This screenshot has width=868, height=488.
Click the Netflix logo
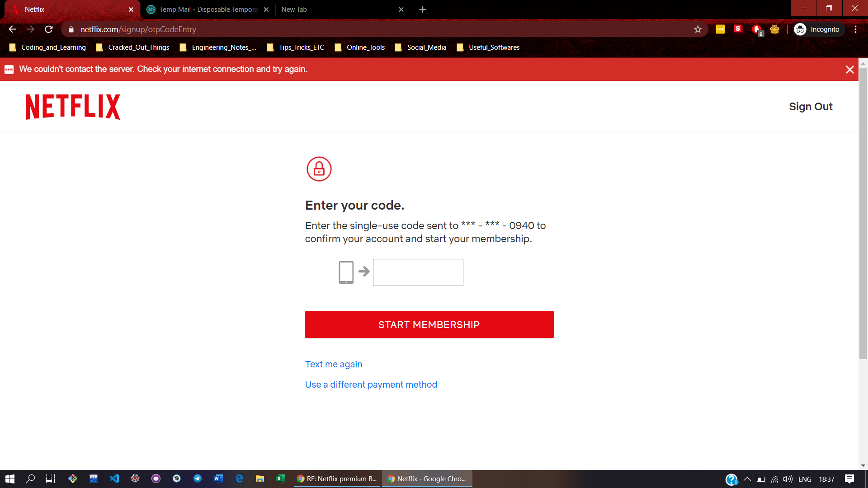(x=73, y=107)
